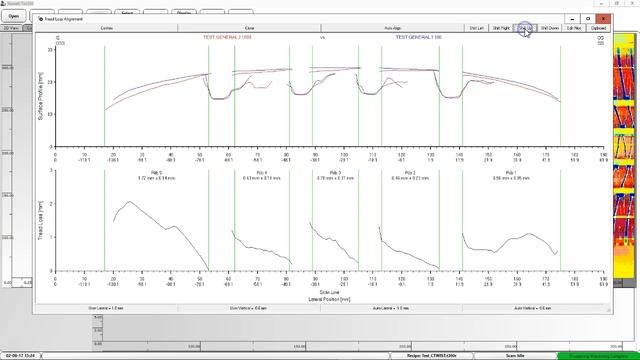The width and height of the screenshot is (640, 360).
Task: Click the User Lateral offset status field
Action: [x=106, y=308]
